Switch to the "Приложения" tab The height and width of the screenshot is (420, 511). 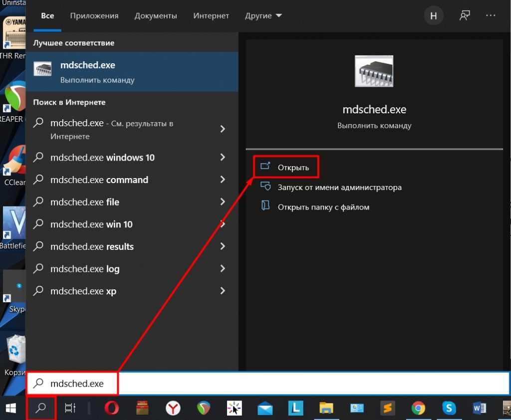coord(94,16)
